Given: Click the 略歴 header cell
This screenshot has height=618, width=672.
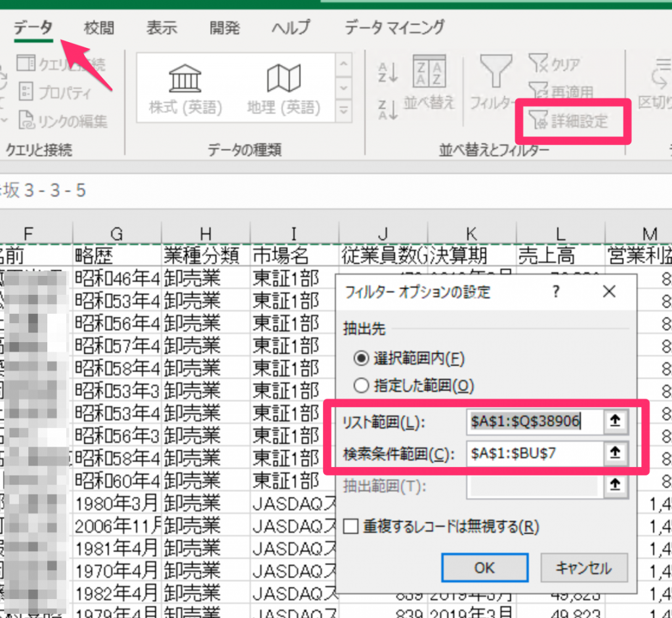Looking at the screenshot, I should click(117, 256).
